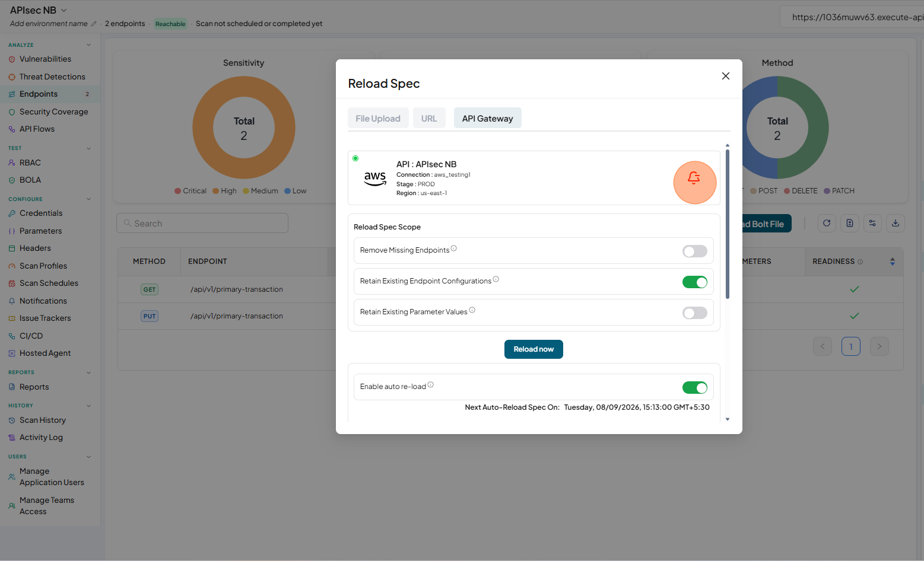Viewport: 924px width, 561px height.
Task: Click the endpoint Search field
Action: (202, 223)
